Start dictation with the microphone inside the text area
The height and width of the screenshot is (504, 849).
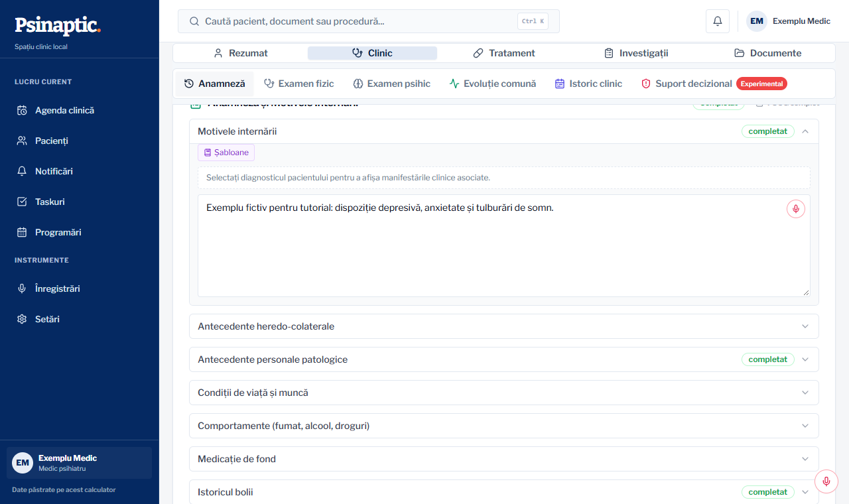[x=796, y=209]
